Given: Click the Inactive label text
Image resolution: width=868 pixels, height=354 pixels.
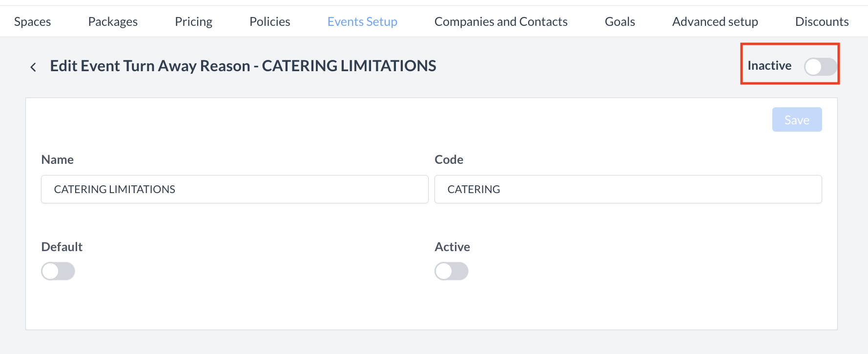Looking at the screenshot, I should pyautogui.click(x=769, y=65).
